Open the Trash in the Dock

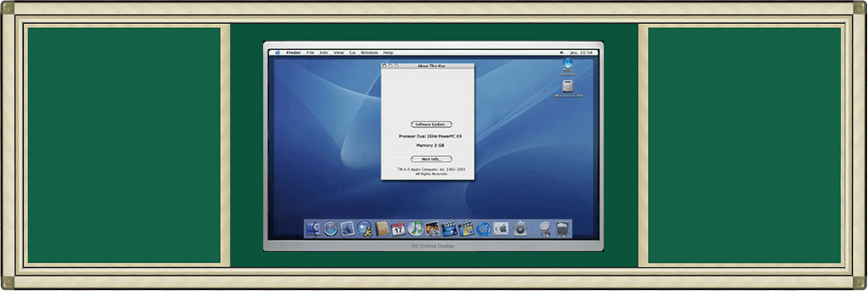[x=562, y=228]
